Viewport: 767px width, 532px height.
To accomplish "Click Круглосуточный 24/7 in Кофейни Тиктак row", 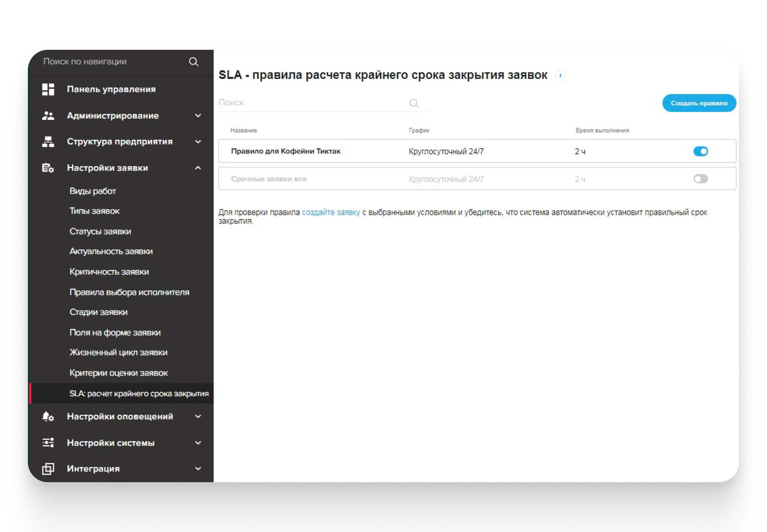I will [446, 151].
